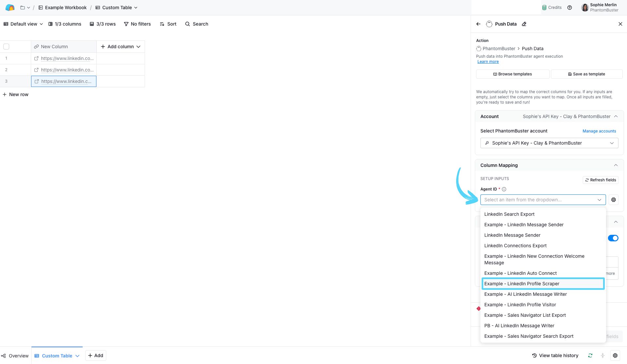Click the PhantomBuster breadcrumb under Action

[496, 49]
